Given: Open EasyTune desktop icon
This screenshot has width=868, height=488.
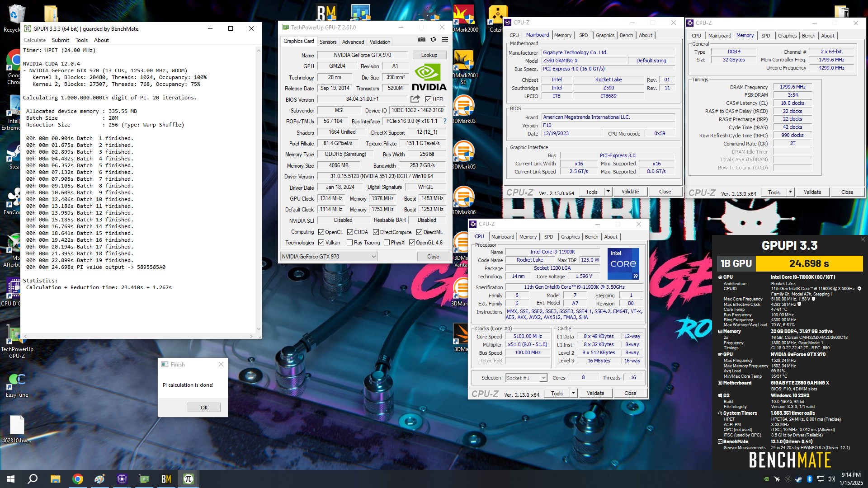Looking at the screenshot, I should pos(17,385).
